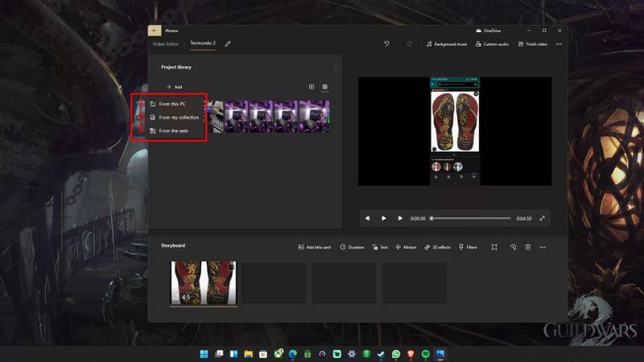Focus Photos app on the taskbar
This screenshot has height=362, width=644.
(x=440, y=354)
